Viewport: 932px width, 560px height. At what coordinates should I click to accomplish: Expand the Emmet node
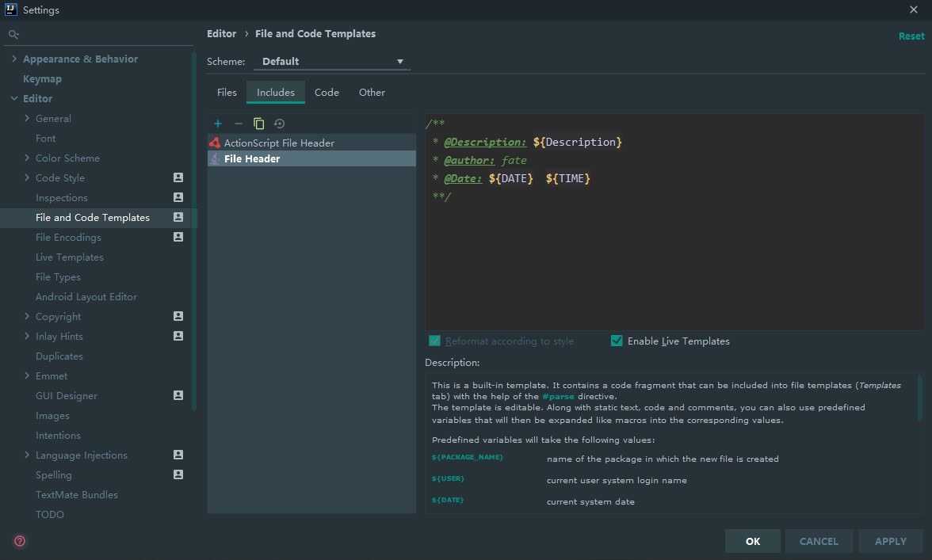point(27,375)
